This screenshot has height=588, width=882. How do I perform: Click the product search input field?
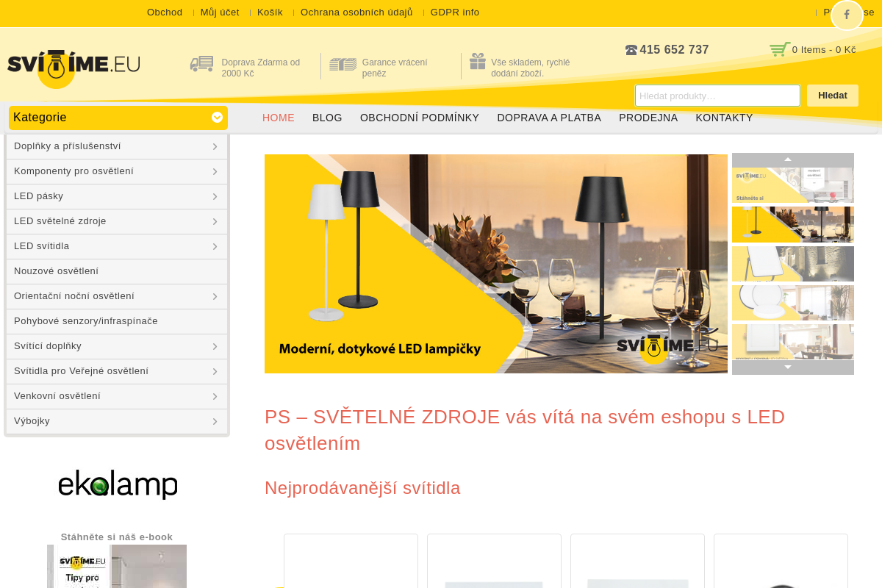[717, 96]
